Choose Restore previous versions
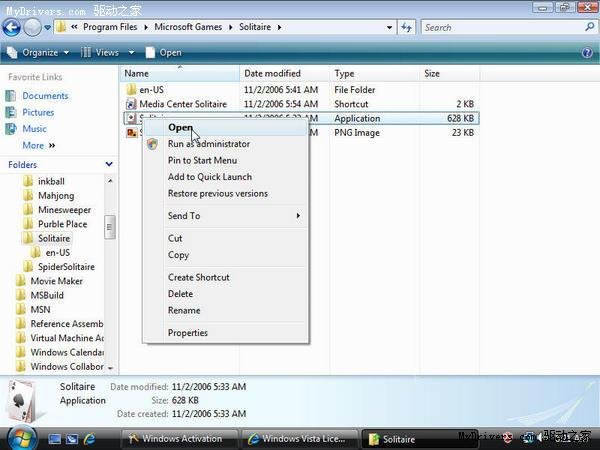This screenshot has width=600, height=450. tap(226, 194)
